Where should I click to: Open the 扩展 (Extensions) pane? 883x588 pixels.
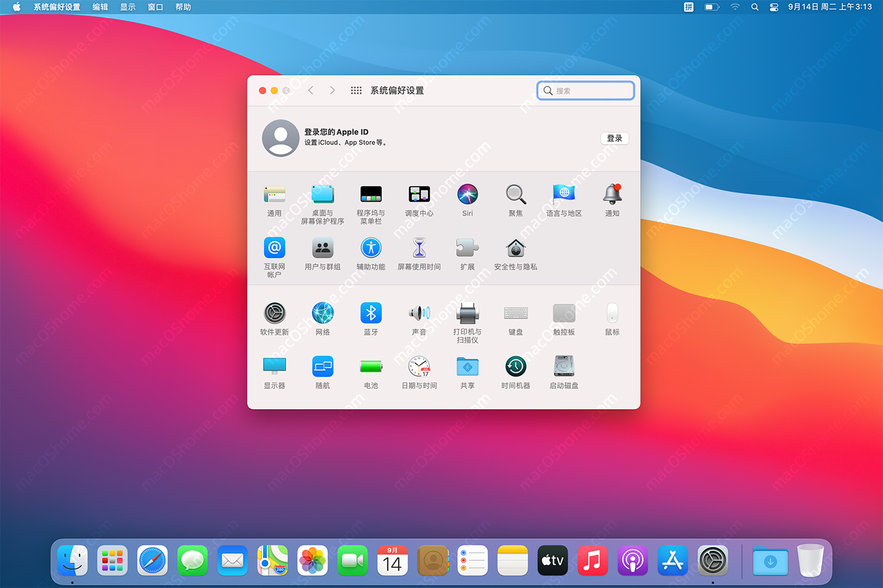tap(467, 248)
